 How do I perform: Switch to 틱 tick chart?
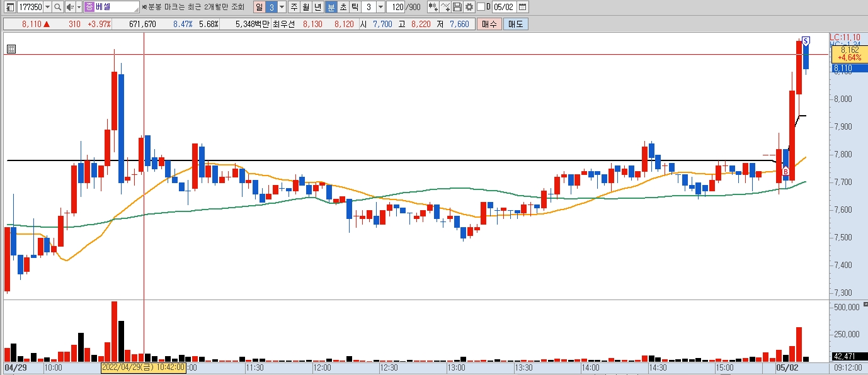point(355,8)
